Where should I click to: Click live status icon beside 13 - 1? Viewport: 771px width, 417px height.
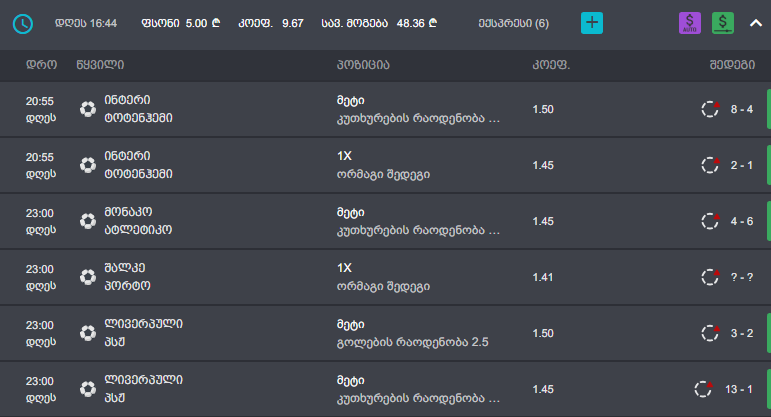pos(703,389)
